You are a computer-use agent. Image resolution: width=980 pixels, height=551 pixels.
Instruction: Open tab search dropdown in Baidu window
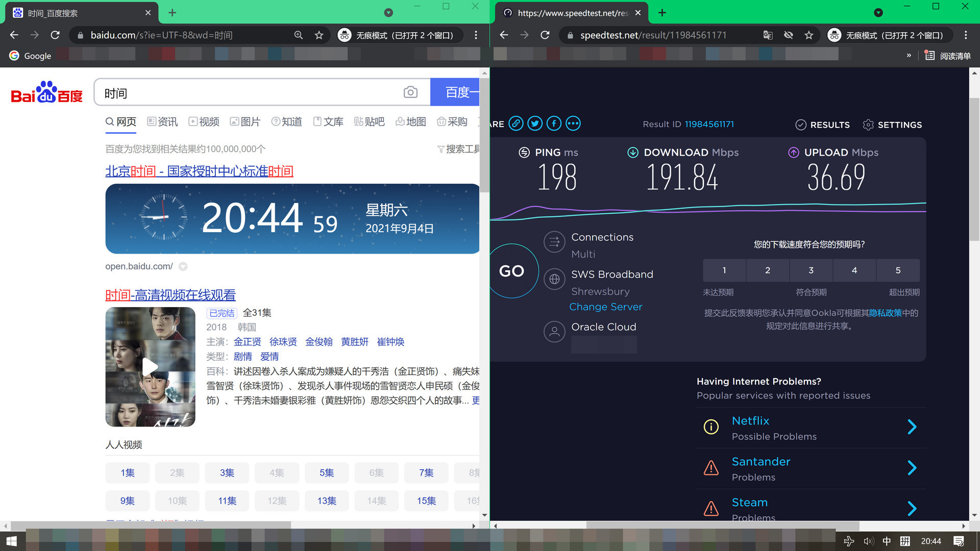click(388, 13)
